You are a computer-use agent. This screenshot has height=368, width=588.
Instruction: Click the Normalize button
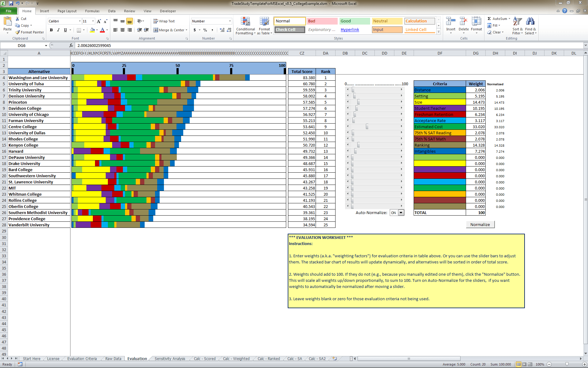(x=480, y=224)
